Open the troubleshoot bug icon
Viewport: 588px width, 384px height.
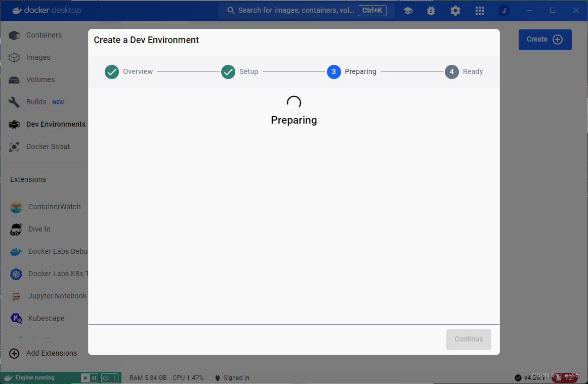coord(431,11)
